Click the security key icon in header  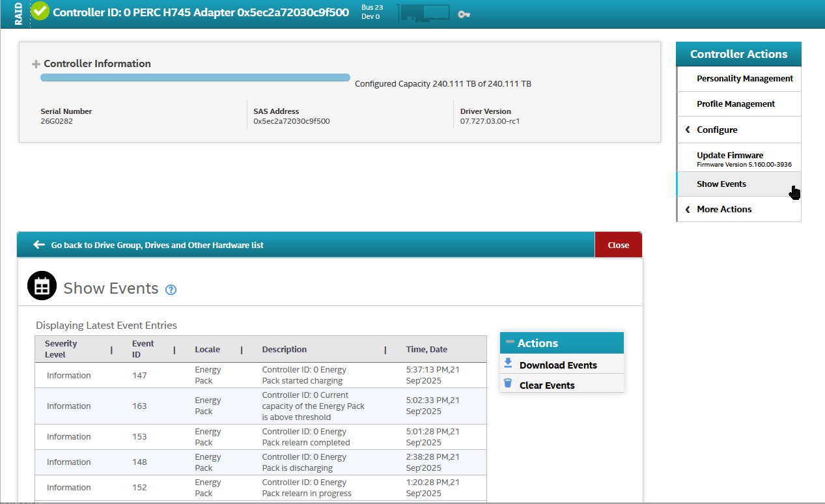pyautogui.click(x=464, y=14)
